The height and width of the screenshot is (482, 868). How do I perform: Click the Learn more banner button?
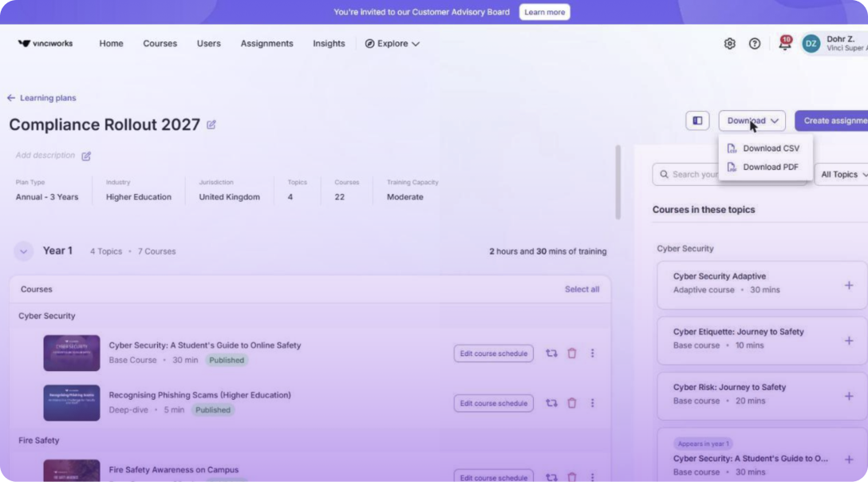point(545,12)
